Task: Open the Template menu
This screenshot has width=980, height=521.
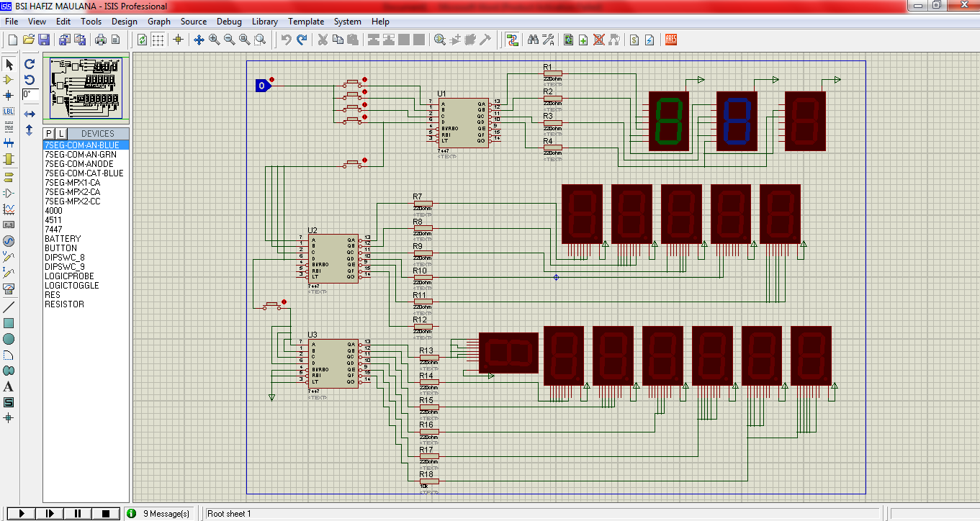Action: coord(306,22)
